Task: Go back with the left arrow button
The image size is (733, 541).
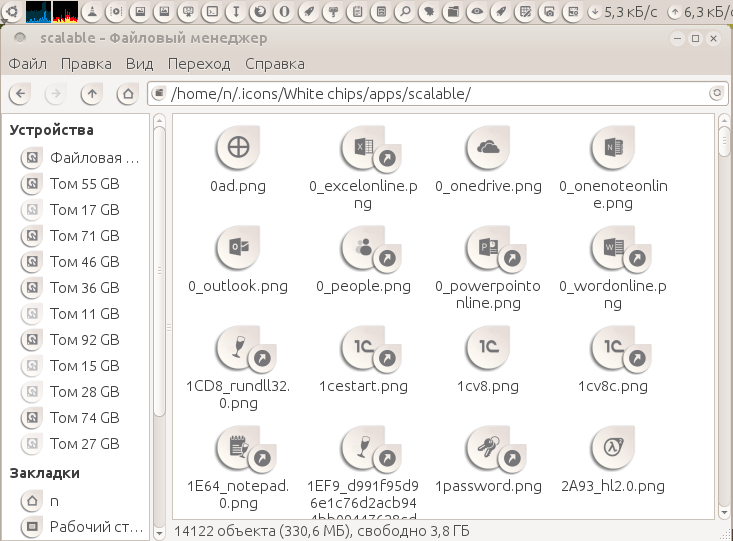Action: coord(20,94)
